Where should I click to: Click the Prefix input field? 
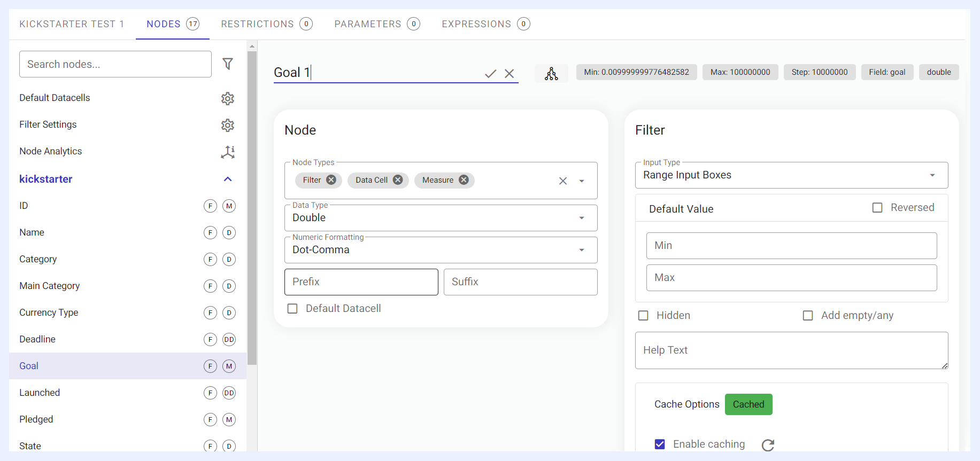tap(361, 282)
